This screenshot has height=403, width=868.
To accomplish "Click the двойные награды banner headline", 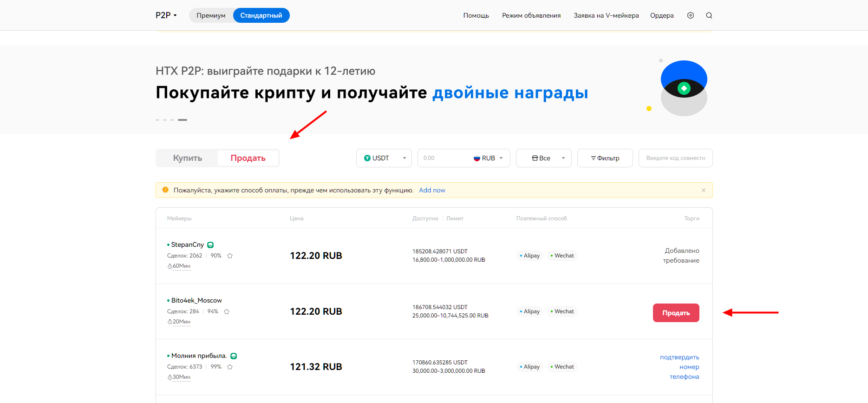I will tap(510, 92).
